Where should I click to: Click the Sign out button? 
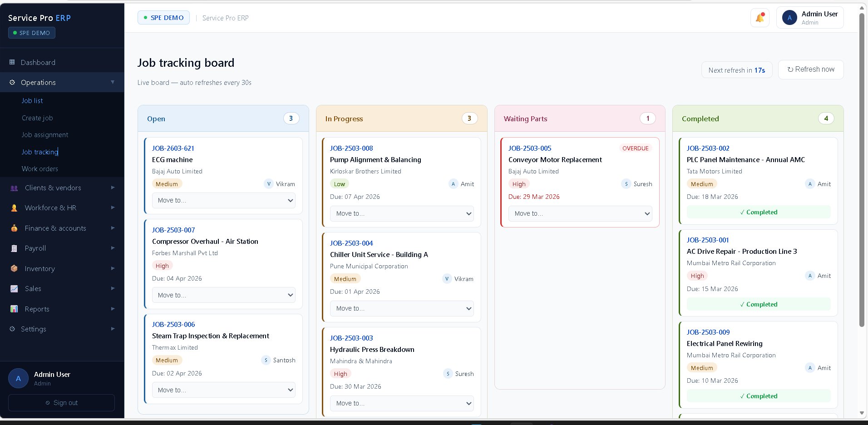click(61, 403)
